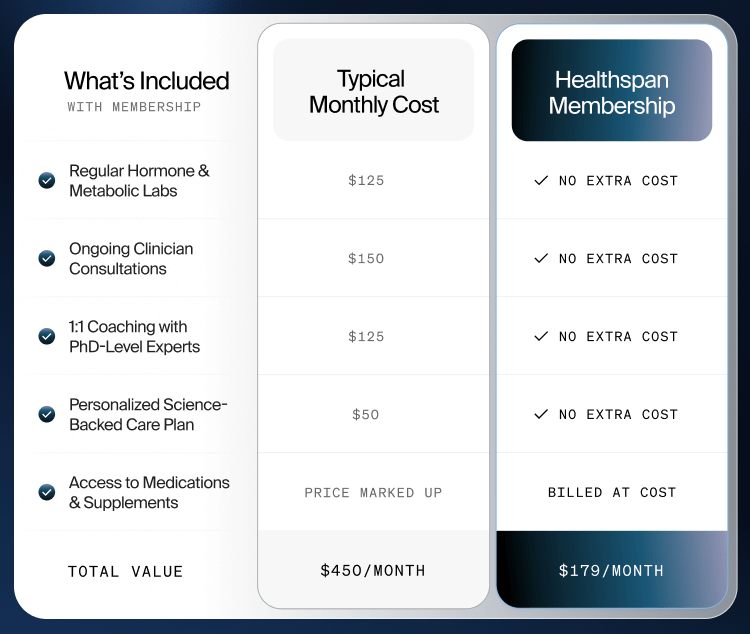Select the Typical Monthly Cost header

pyautogui.click(x=373, y=92)
